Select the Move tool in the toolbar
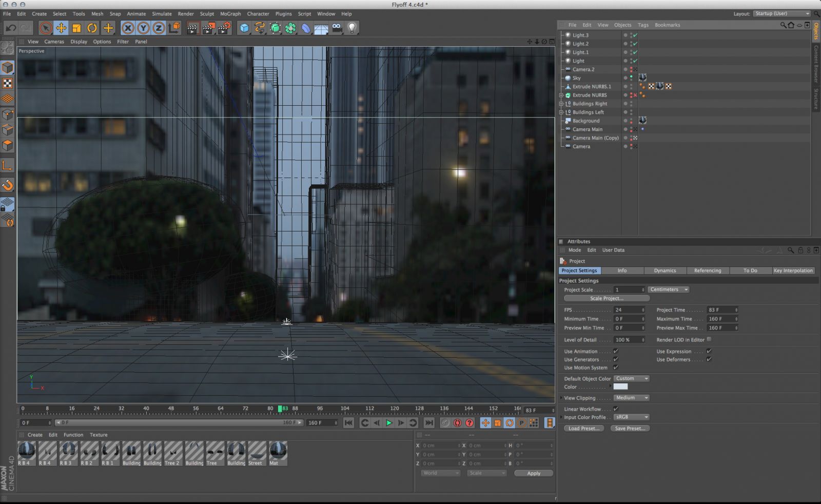Image resolution: width=821 pixels, height=504 pixels. [61, 28]
